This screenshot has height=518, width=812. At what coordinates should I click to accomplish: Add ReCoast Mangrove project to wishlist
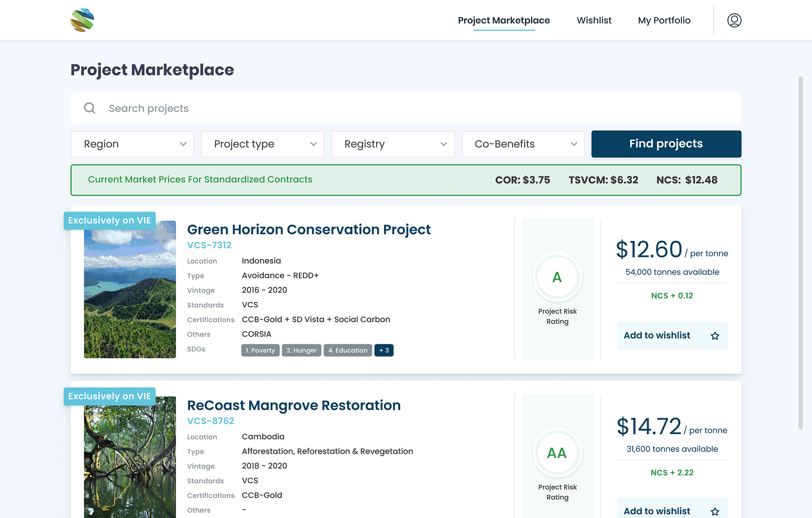(672, 509)
